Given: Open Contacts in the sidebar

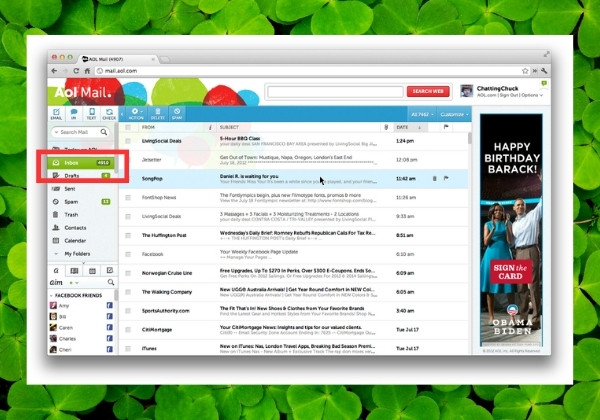Looking at the screenshot, I should click(x=81, y=228).
